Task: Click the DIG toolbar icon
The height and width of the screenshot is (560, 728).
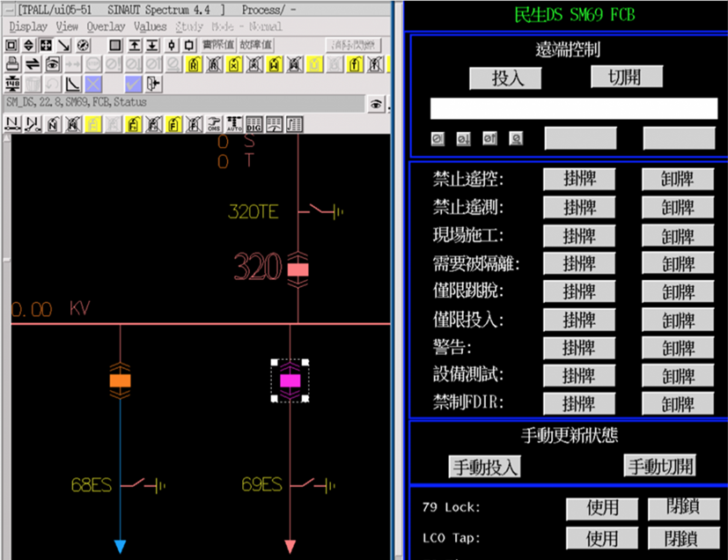Action: click(x=254, y=124)
